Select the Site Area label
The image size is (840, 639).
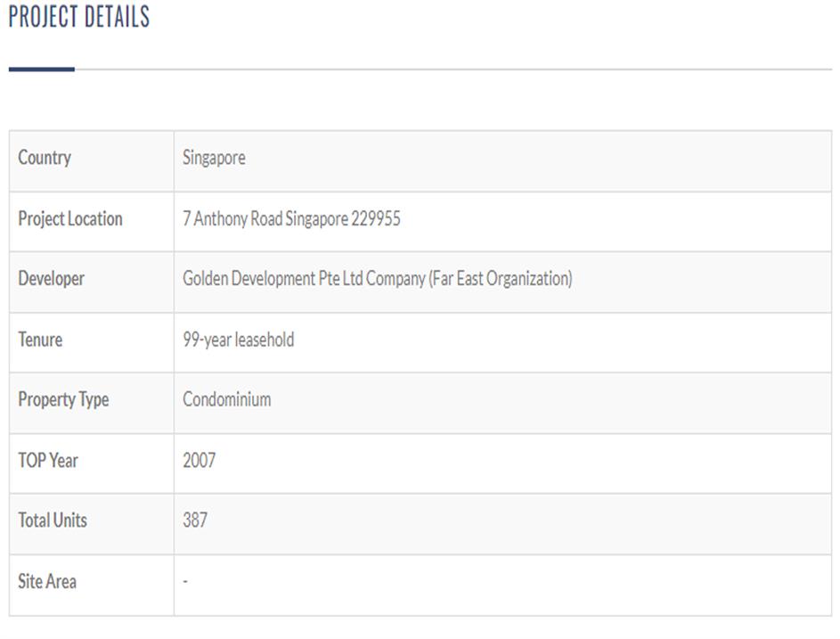click(x=47, y=581)
